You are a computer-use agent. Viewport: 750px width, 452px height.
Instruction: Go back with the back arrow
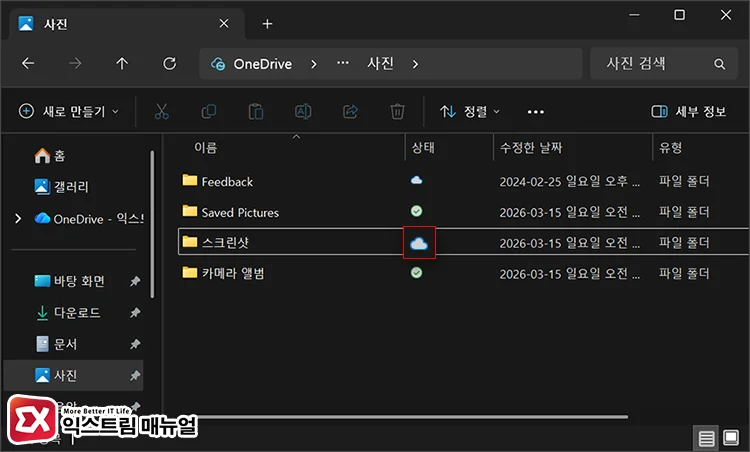pyautogui.click(x=28, y=63)
